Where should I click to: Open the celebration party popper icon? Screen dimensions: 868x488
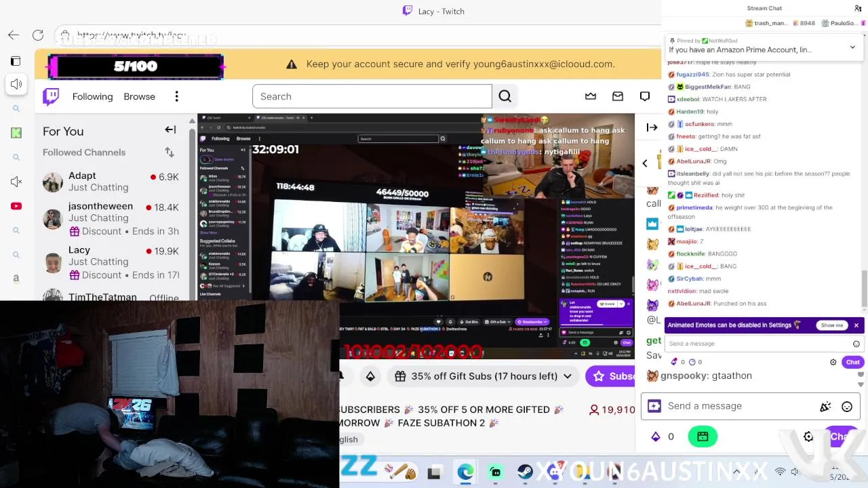click(825, 407)
